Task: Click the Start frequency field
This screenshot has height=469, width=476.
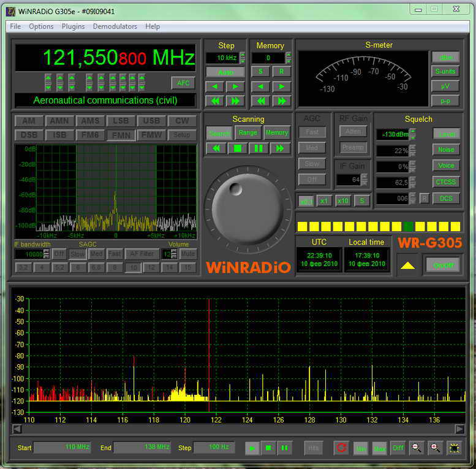Action: [62, 448]
